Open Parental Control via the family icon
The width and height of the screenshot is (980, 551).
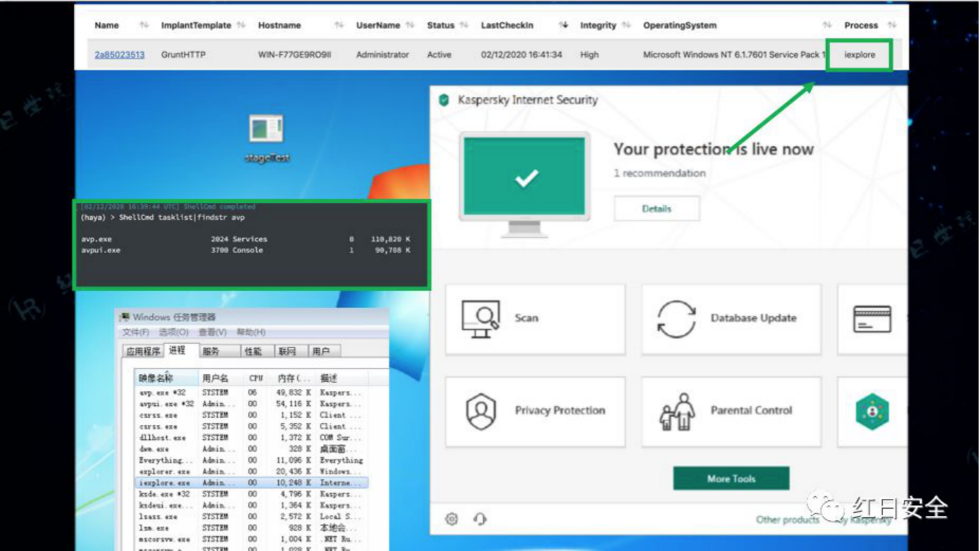pyautogui.click(x=677, y=411)
